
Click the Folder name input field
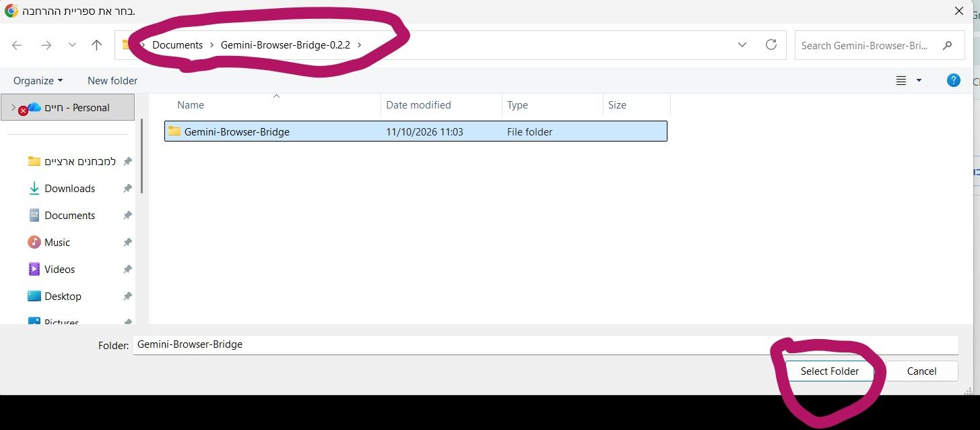[546, 344]
